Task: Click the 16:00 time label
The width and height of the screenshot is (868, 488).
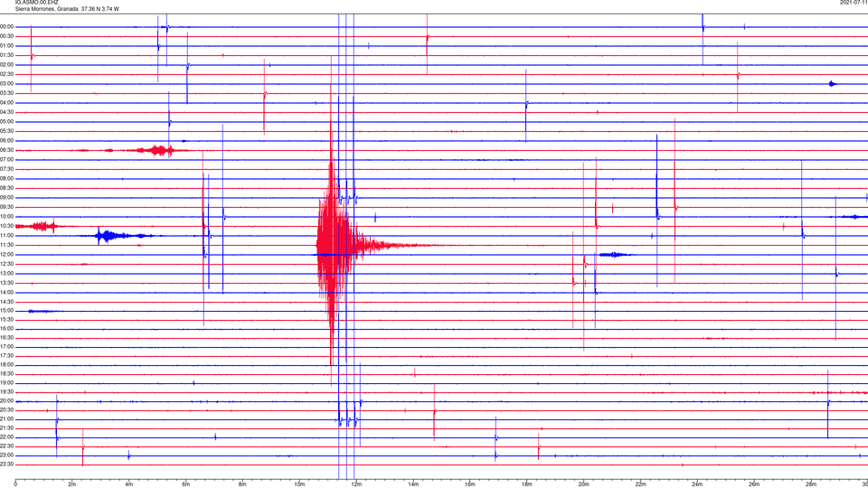Action: (7, 329)
